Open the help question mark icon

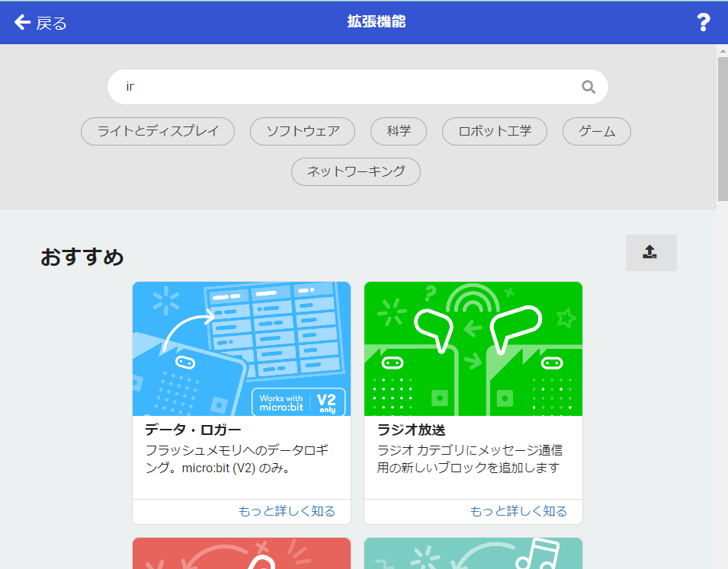click(704, 22)
